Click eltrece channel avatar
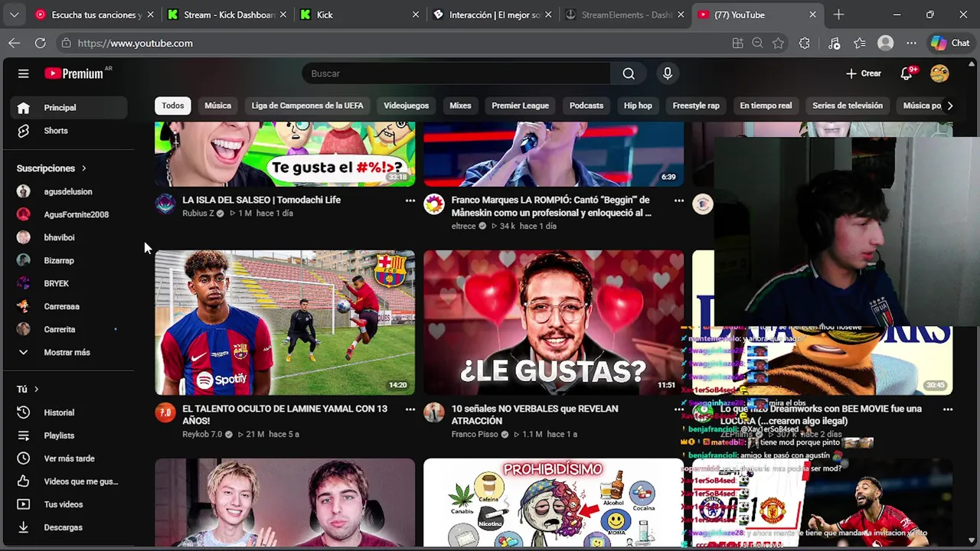This screenshot has width=980, height=551. (434, 204)
